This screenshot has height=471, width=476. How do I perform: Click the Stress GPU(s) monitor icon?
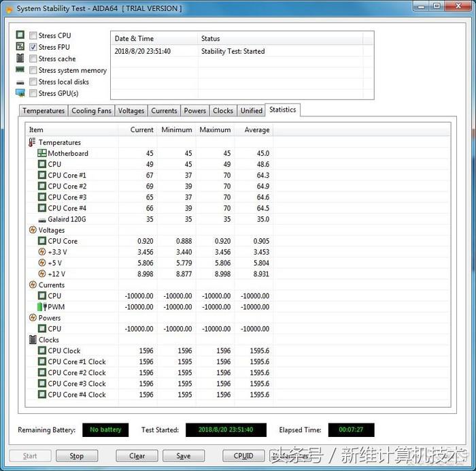coord(20,93)
